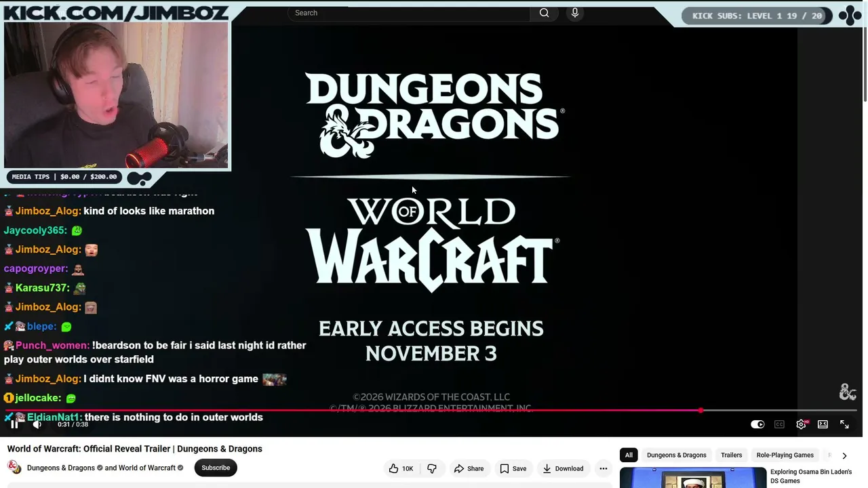Switch to theater mode
The image size is (868, 488).
pos(823,424)
